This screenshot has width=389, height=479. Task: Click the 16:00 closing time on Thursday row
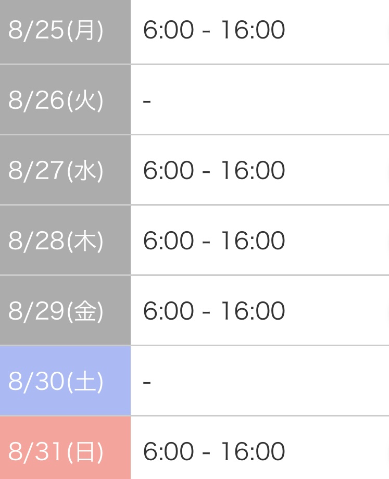coord(253,241)
